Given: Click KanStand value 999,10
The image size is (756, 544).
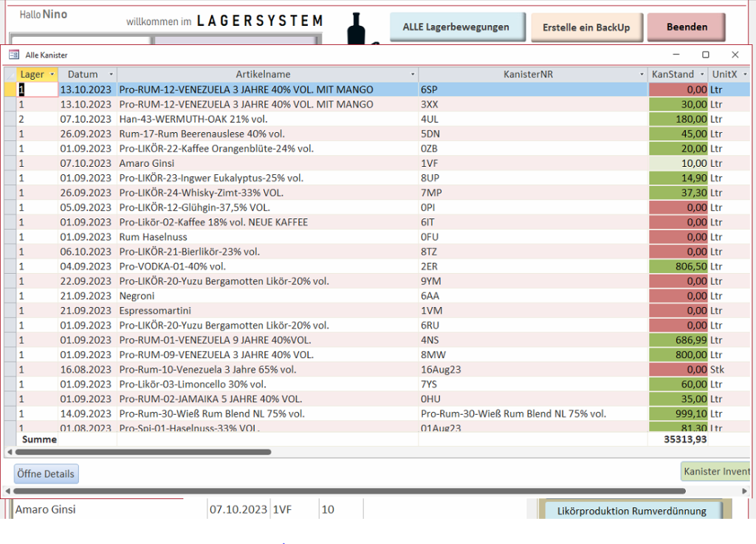Looking at the screenshot, I should click(678, 413).
